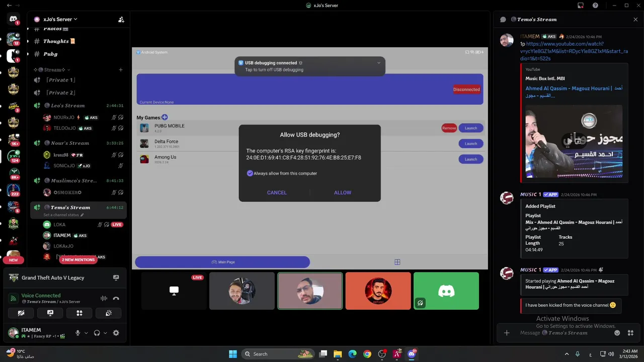Select the LIVE stream tile in the participant row
This screenshot has height=362, width=644.
[174, 291]
